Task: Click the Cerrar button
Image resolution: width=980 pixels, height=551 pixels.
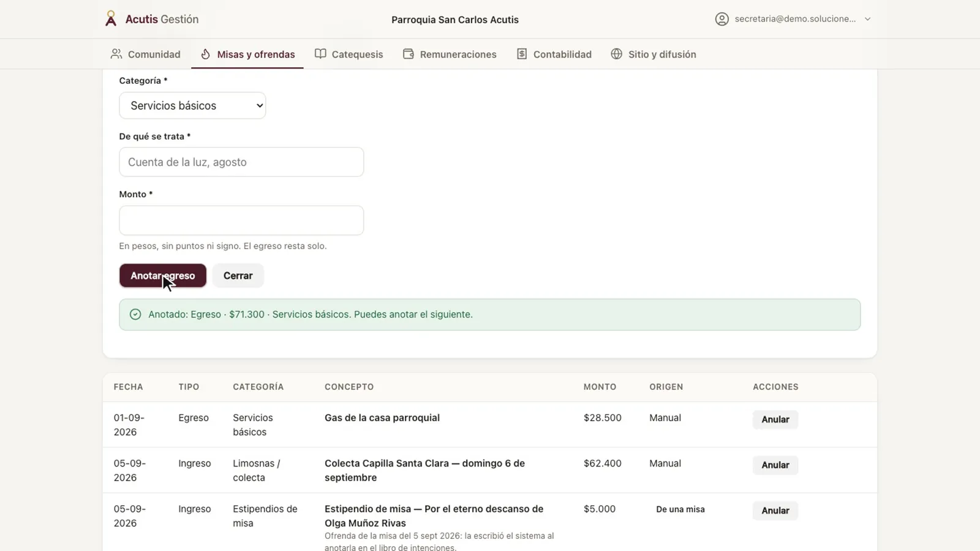Action: 238,275
